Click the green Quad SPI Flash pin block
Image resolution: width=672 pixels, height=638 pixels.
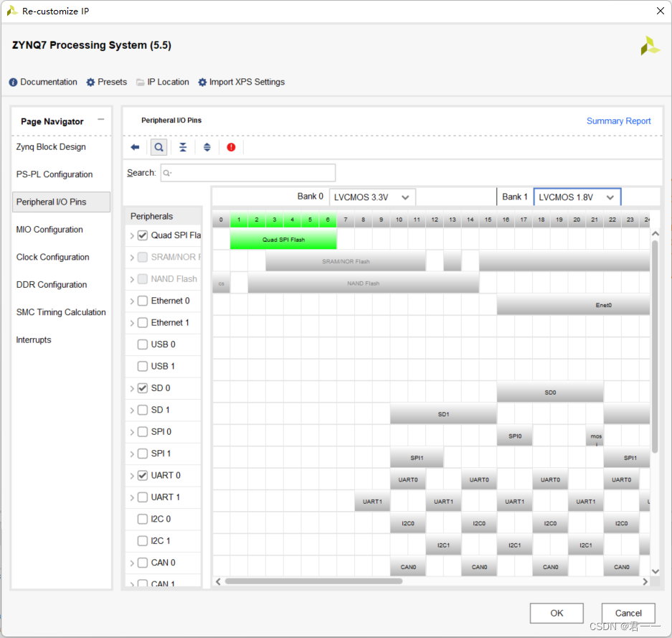pos(283,239)
